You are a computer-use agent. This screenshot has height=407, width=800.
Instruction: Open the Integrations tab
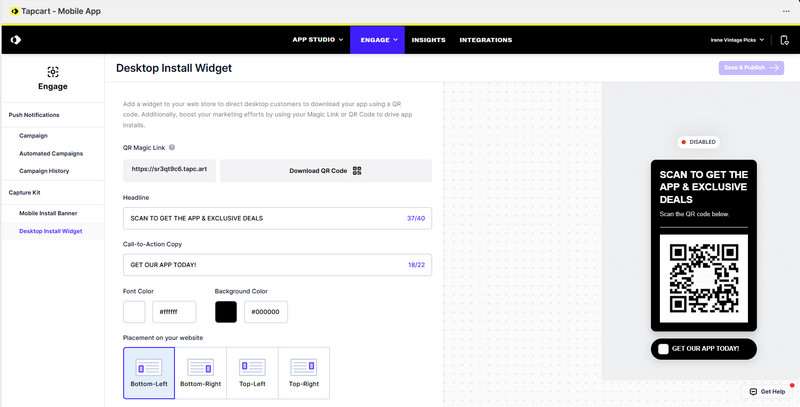pos(486,40)
